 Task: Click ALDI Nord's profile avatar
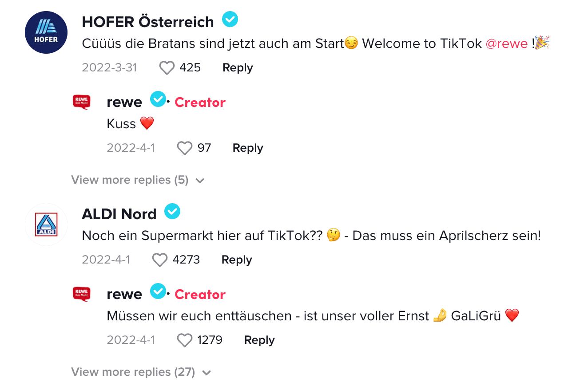[46, 225]
